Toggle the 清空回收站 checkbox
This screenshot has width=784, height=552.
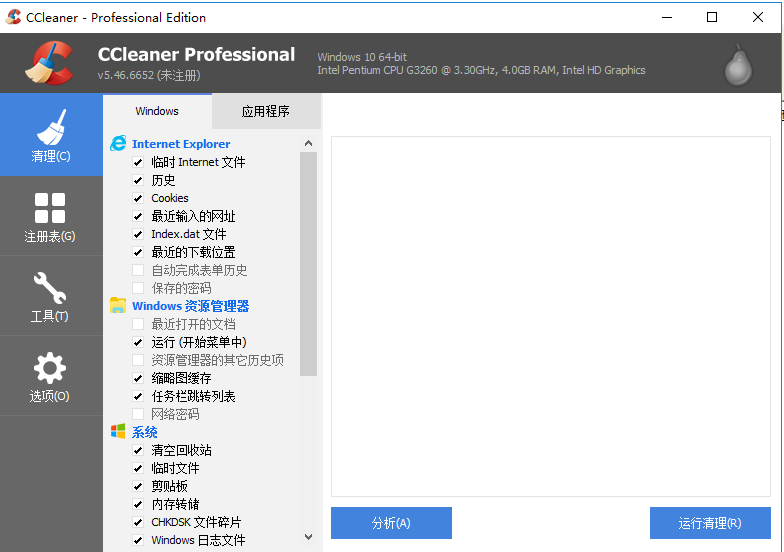pos(138,450)
